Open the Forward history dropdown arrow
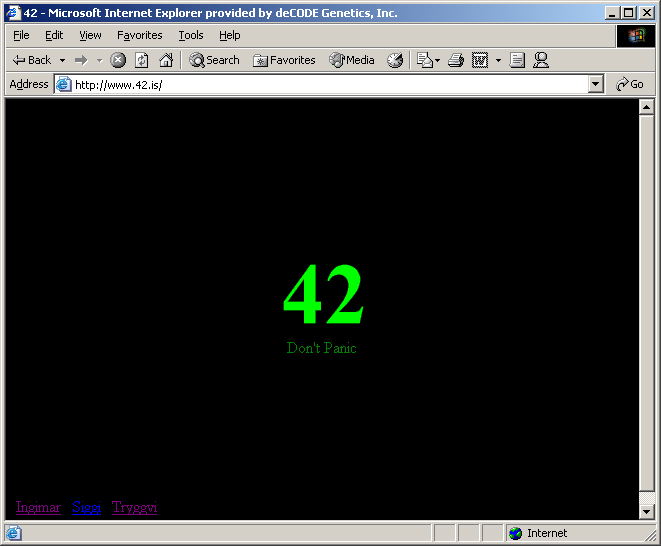Image resolution: width=661 pixels, height=546 pixels. coord(99,60)
